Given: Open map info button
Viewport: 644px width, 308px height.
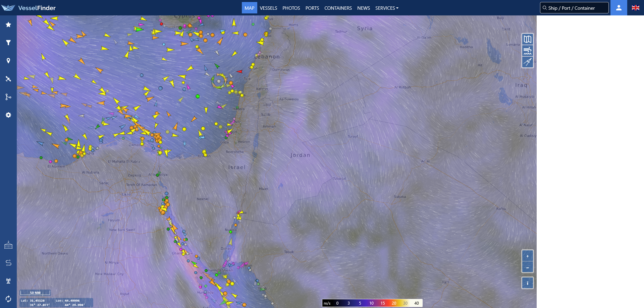Looking at the screenshot, I should tap(528, 283).
